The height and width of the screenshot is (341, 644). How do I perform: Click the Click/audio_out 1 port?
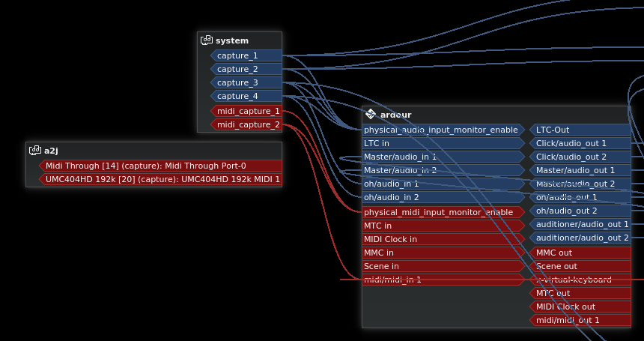coord(580,143)
